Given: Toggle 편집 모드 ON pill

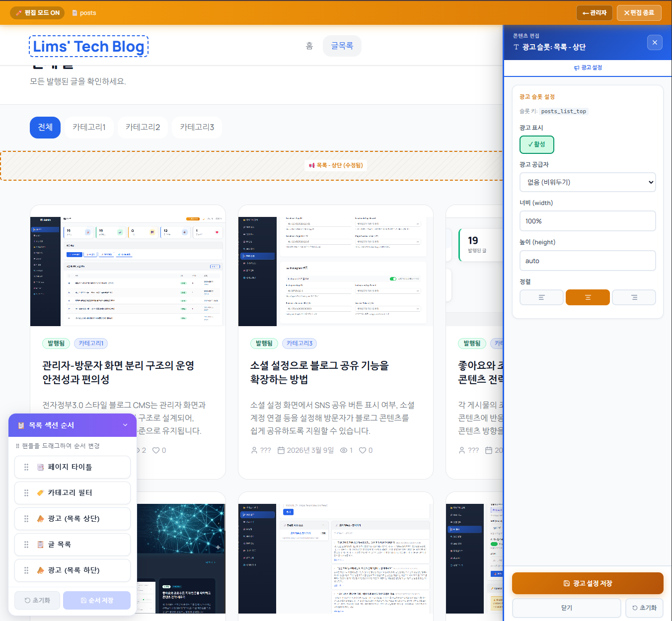Looking at the screenshot, I should 37,13.
